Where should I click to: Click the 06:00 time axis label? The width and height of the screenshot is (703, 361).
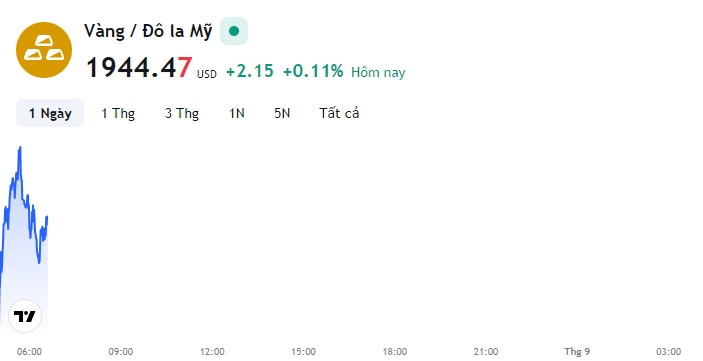tap(29, 352)
